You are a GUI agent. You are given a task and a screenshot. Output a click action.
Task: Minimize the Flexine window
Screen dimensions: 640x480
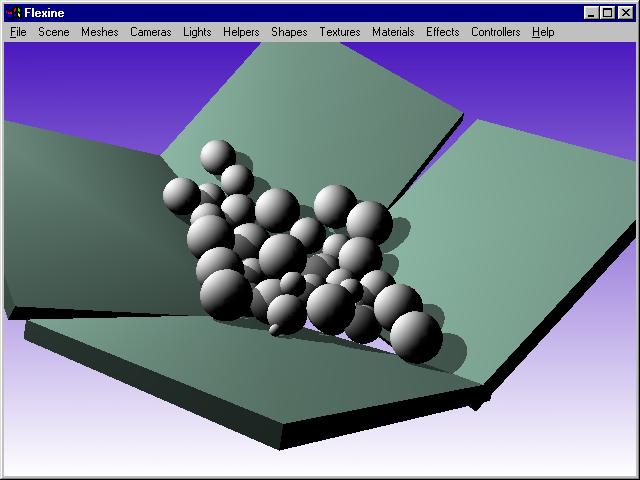(x=591, y=13)
